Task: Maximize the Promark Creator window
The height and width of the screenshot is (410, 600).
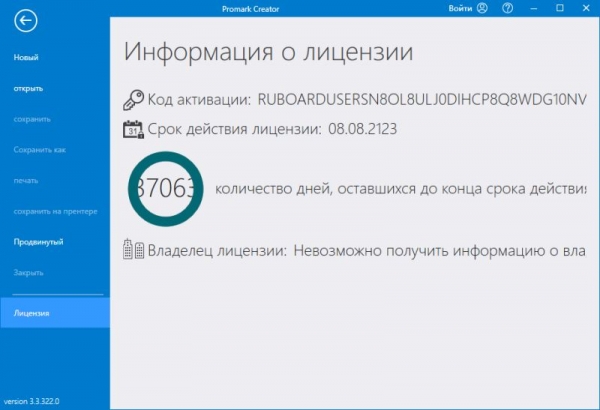Action: pos(560,8)
